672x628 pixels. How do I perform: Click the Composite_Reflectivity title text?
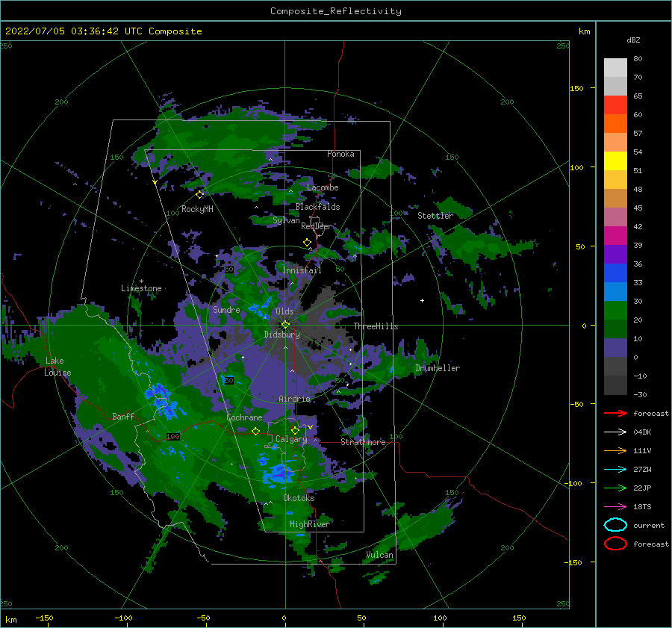click(x=336, y=11)
